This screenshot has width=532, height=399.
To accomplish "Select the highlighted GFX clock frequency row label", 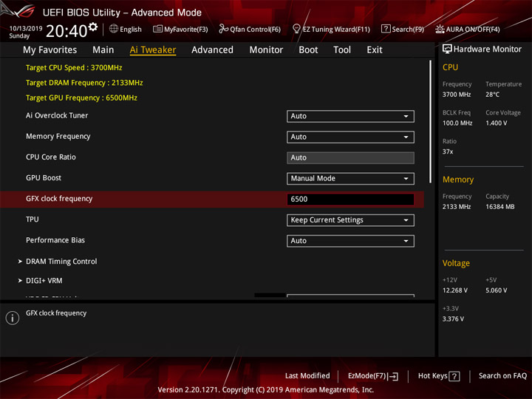I will click(59, 199).
